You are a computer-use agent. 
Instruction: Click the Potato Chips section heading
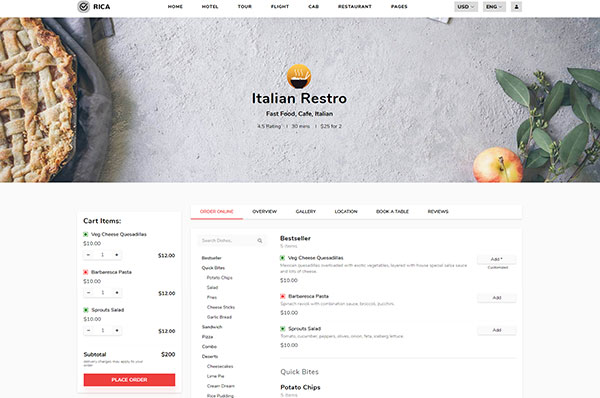pos(300,387)
